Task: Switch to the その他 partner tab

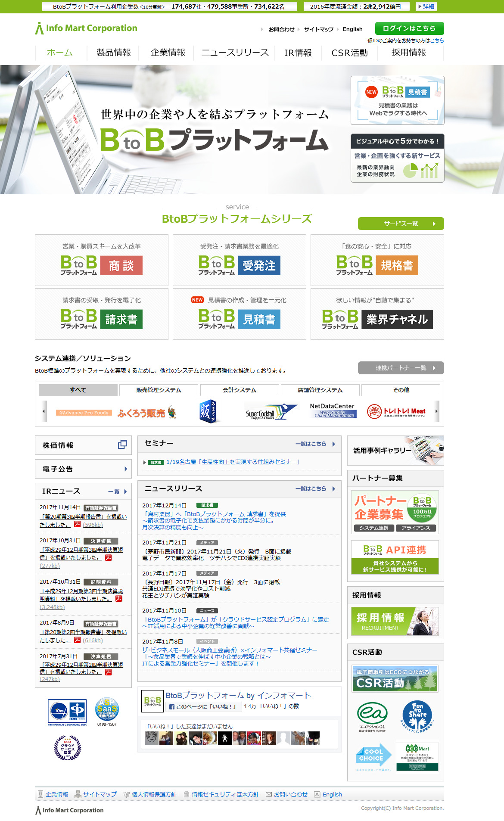Action: tap(401, 390)
